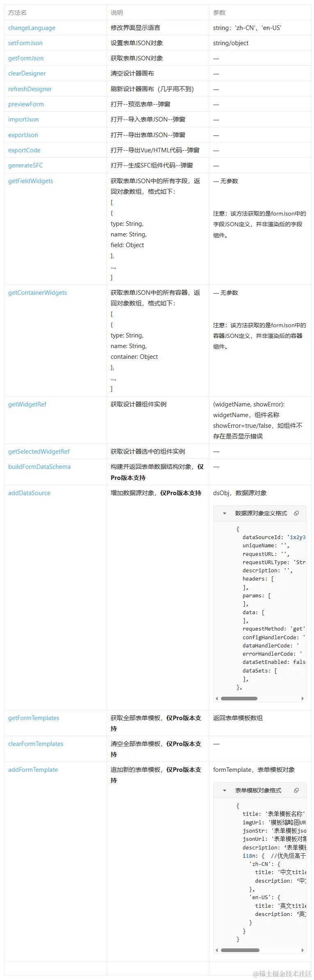The image size is (314, 980).
Task: Click the importJson method name
Action: coord(23,119)
